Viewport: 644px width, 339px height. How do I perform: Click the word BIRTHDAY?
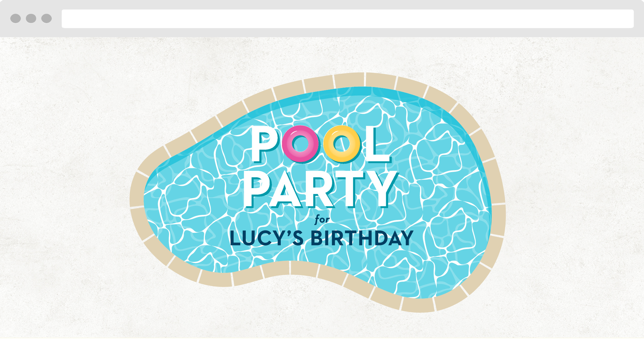(x=362, y=238)
